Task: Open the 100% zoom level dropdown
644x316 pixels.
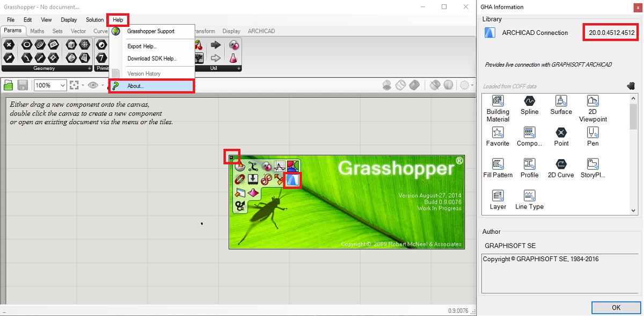Action: click(x=63, y=85)
